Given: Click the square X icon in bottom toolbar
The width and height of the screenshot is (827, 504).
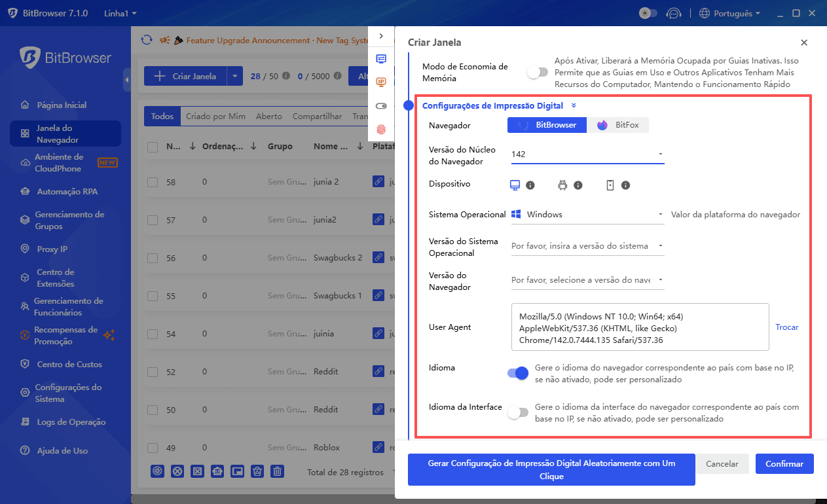Looking at the screenshot, I should 198,471.
